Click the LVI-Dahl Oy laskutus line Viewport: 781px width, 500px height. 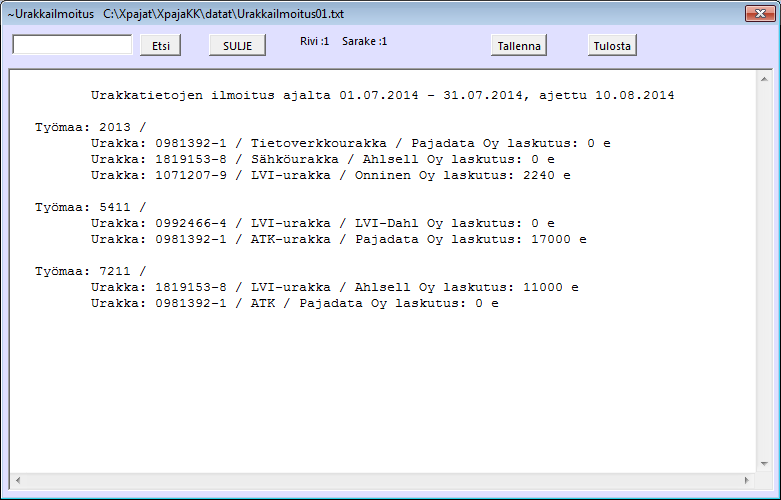click(323, 223)
